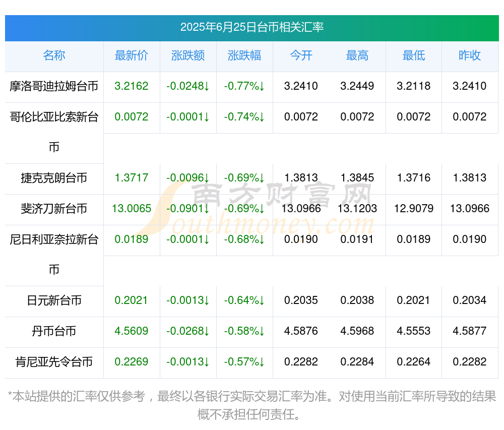Click the 涨跌幅 column header
Screen dimensions: 504x430
pos(244,55)
